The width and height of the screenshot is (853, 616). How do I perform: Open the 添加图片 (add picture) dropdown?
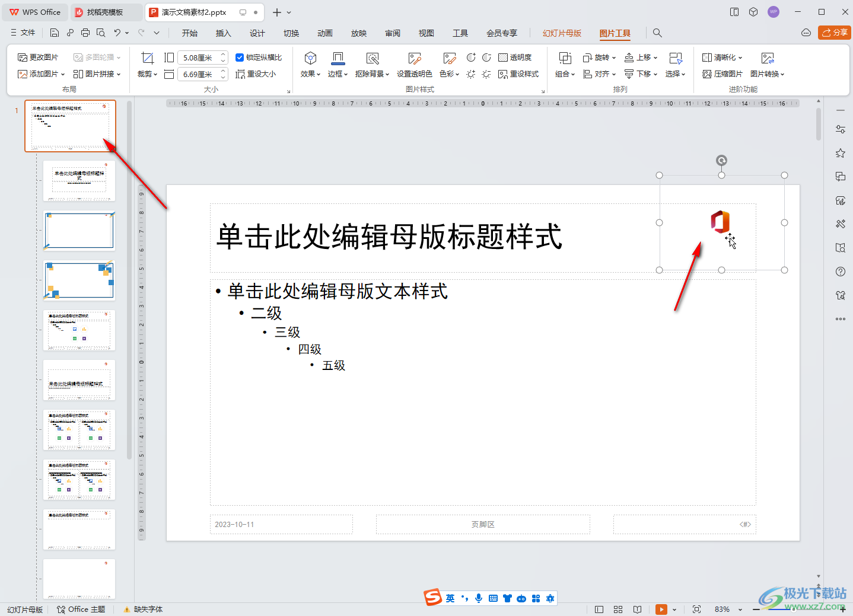[41, 74]
